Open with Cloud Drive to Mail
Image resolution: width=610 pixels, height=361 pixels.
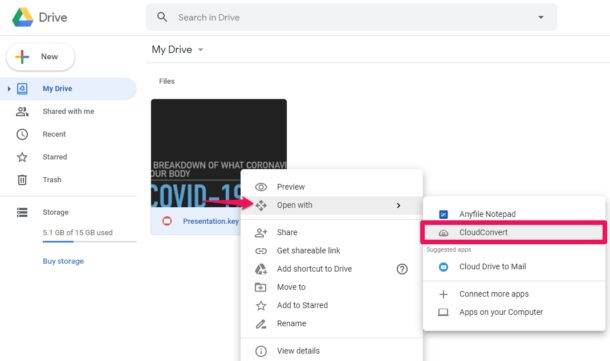(514, 266)
